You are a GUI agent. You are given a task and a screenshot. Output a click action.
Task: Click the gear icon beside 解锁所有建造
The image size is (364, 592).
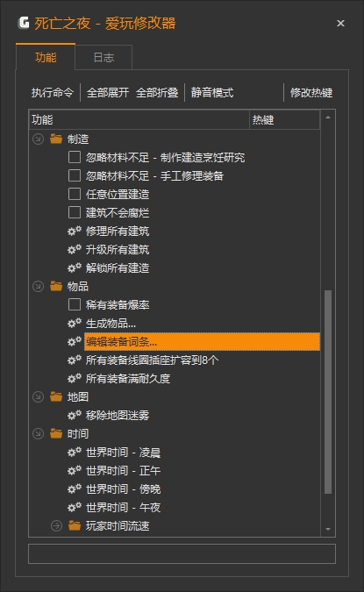coord(75,267)
